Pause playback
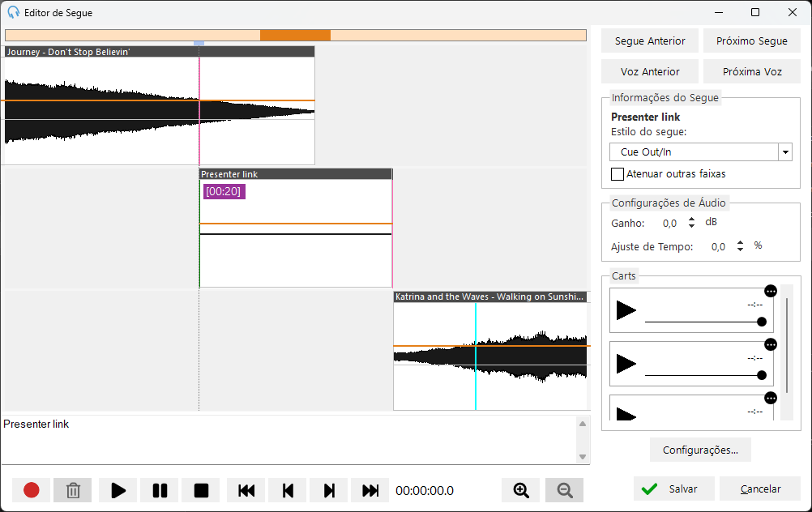The height and width of the screenshot is (512, 812). click(160, 490)
